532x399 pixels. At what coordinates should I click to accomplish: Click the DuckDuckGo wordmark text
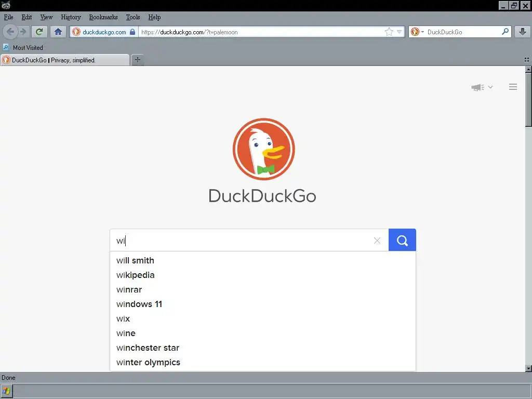pyautogui.click(x=262, y=196)
